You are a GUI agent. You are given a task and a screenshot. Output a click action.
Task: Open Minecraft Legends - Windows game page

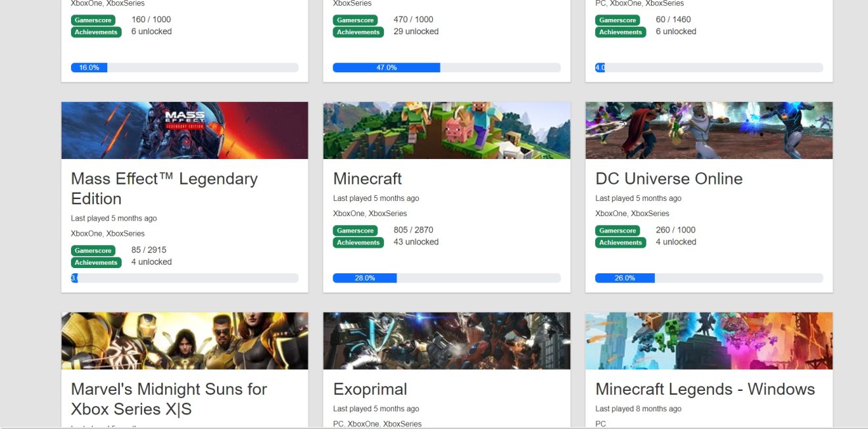[x=706, y=389]
